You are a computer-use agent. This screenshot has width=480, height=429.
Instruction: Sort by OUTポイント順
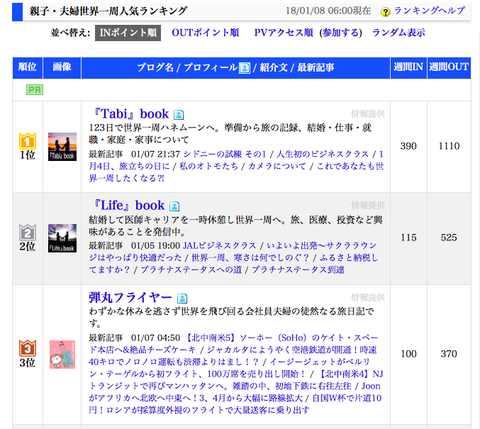click(x=205, y=33)
